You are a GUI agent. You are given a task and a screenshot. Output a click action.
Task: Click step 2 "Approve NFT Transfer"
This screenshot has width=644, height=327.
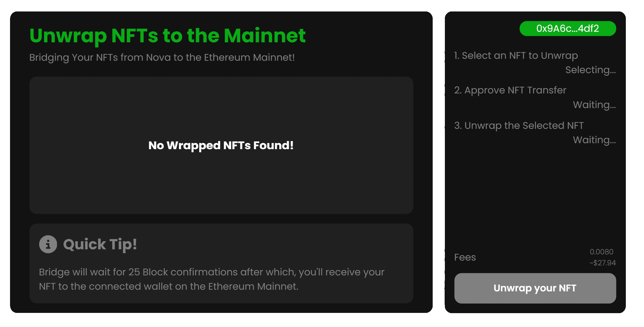[x=510, y=90]
